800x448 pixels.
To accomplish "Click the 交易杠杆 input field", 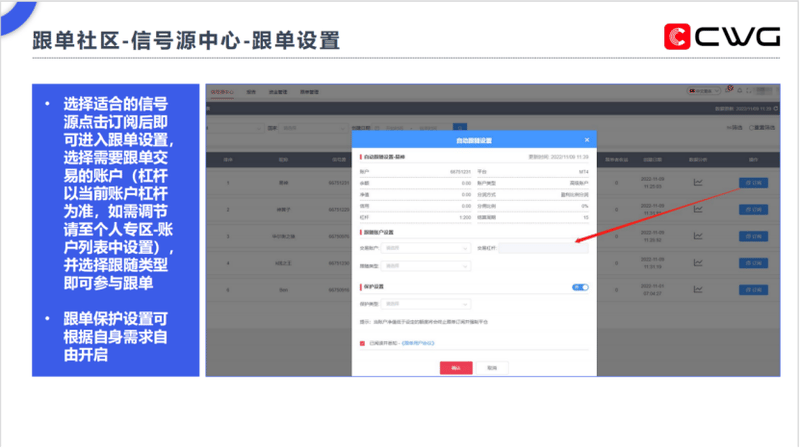I will tap(543, 248).
